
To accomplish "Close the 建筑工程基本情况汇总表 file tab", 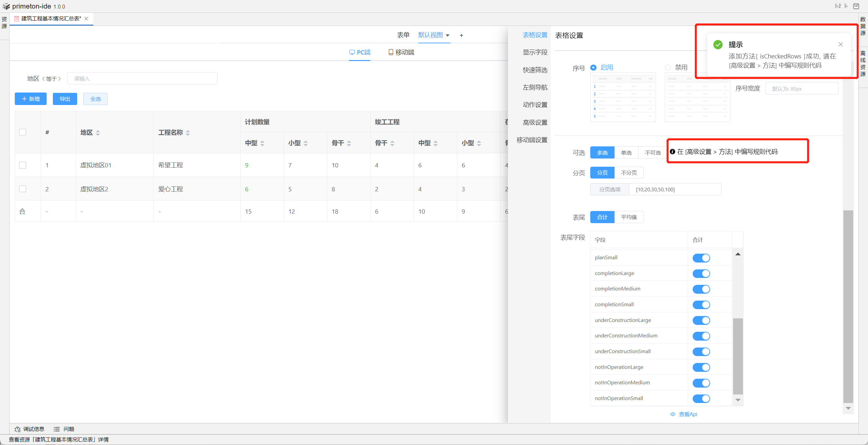I will (x=86, y=18).
